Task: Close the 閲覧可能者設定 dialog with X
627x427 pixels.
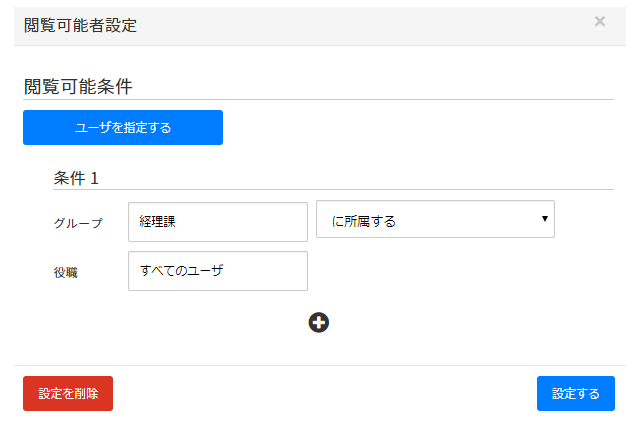Action: click(x=600, y=22)
